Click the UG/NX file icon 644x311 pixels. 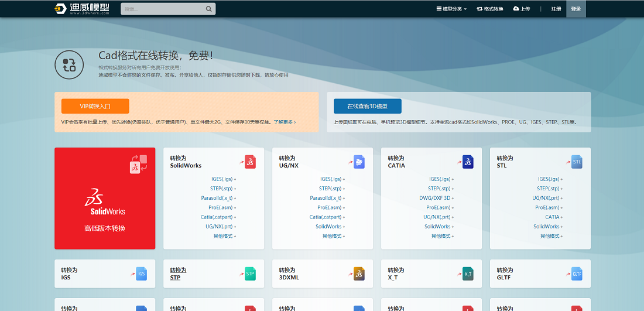[359, 162]
